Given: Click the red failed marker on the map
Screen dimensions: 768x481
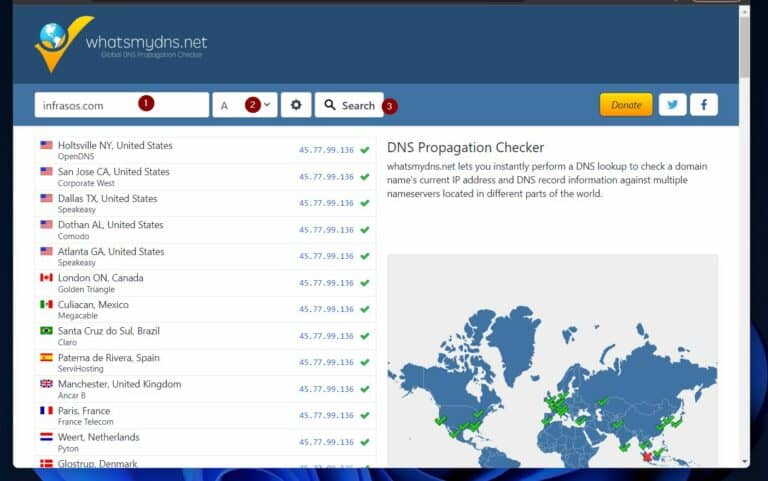Looking at the screenshot, I should coord(647,457).
